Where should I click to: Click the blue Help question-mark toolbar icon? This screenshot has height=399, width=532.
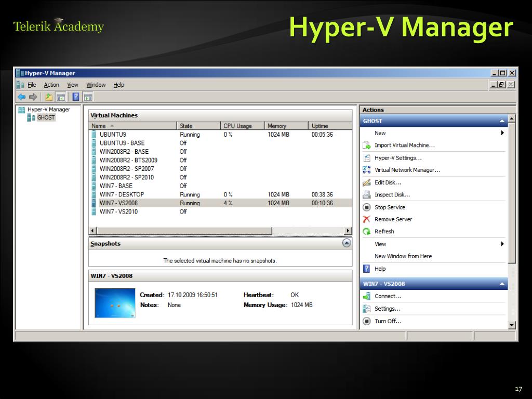tap(76, 97)
